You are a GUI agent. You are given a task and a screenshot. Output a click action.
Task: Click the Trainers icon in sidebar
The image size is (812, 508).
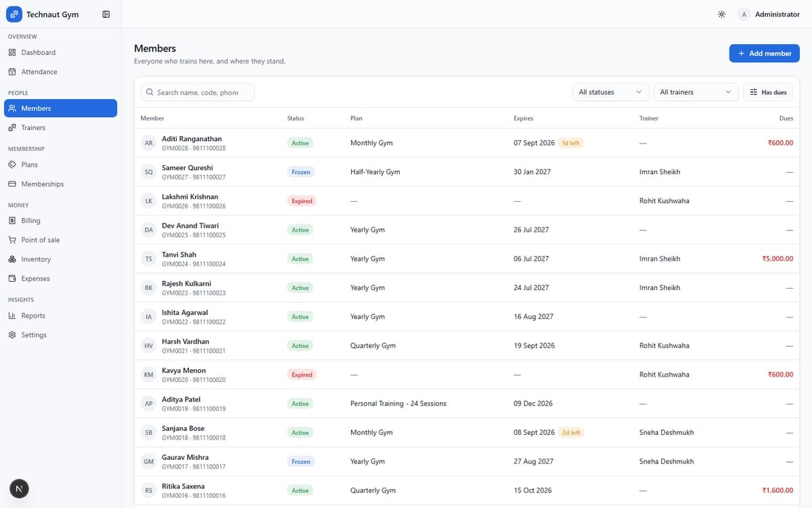(12, 127)
